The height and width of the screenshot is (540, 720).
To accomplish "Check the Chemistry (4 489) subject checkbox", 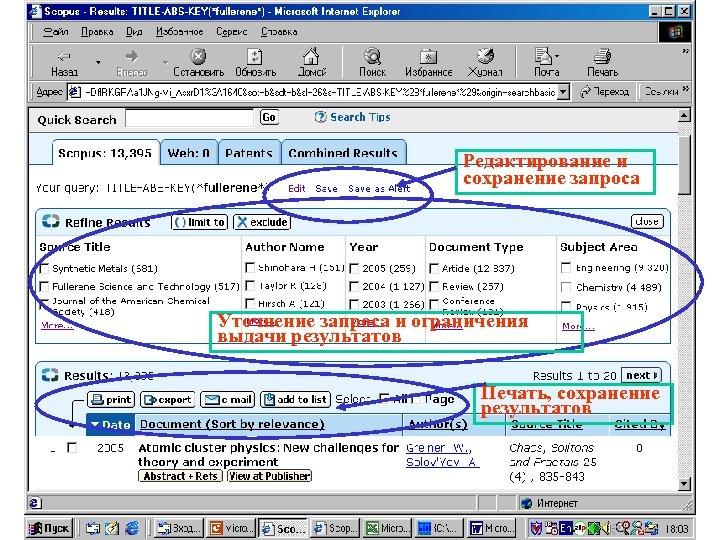I will pyautogui.click(x=566, y=287).
